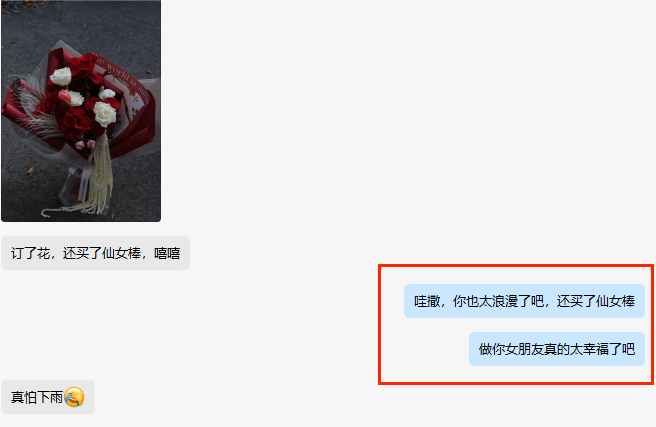Click the fallen leaf on the asphalt in photo
Image resolution: width=656 pixels, height=427 pixels.
point(30,170)
